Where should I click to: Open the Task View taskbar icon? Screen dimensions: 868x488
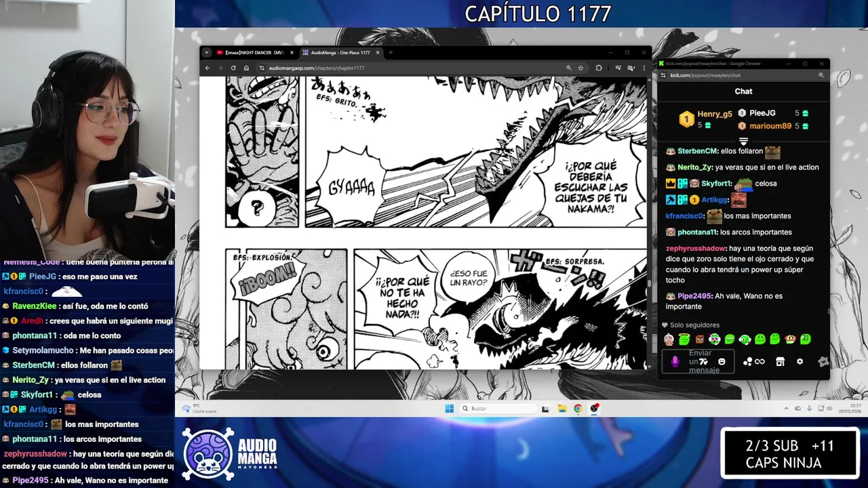click(x=545, y=409)
